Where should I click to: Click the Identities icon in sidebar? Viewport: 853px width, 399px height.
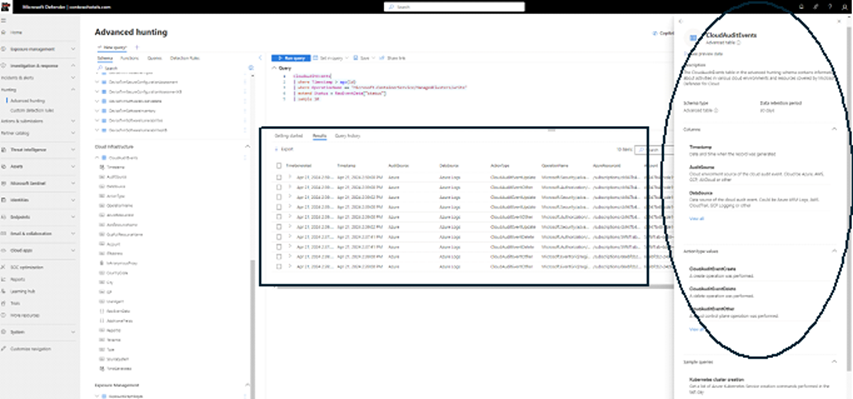coord(4,200)
